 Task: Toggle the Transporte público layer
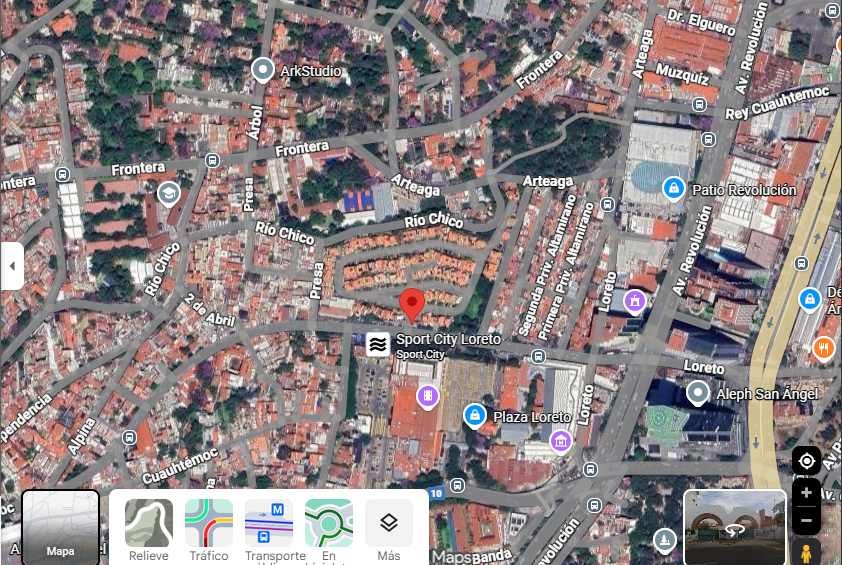point(269,530)
